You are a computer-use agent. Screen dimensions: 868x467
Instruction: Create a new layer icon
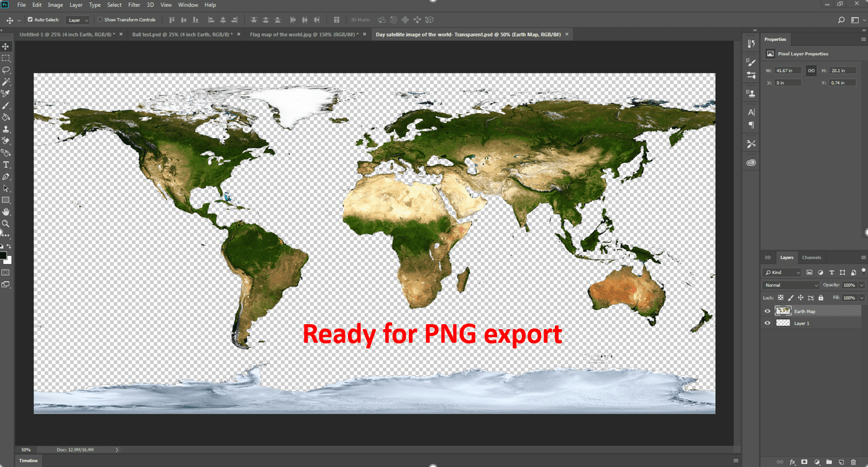pyautogui.click(x=841, y=462)
